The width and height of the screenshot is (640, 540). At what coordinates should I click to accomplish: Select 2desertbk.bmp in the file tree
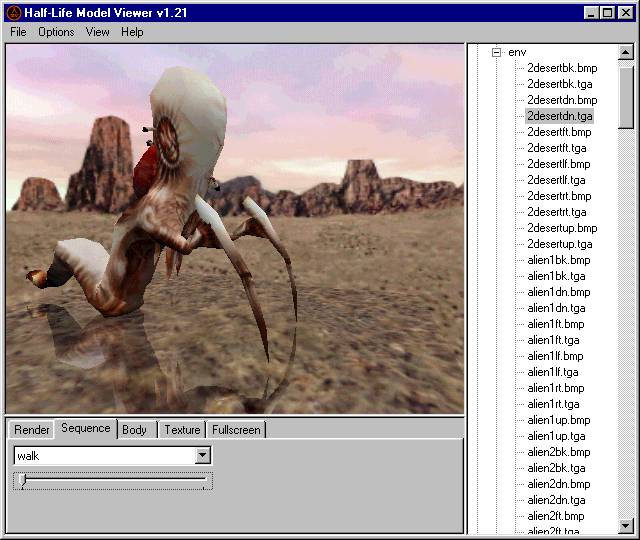click(562, 68)
